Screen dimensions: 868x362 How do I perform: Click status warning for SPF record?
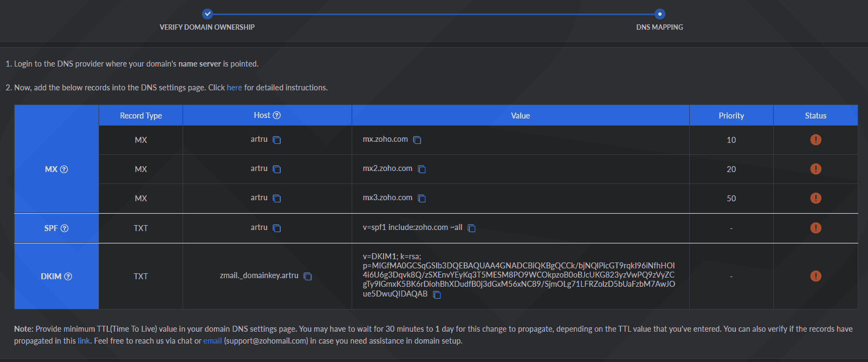(x=815, y=228)
